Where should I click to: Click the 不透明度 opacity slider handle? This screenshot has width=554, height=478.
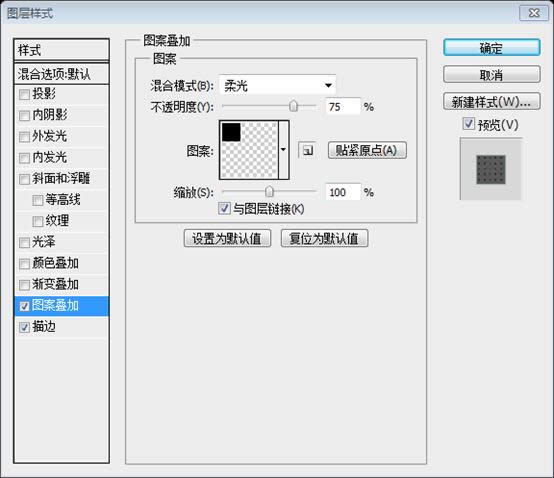(293, 106)
